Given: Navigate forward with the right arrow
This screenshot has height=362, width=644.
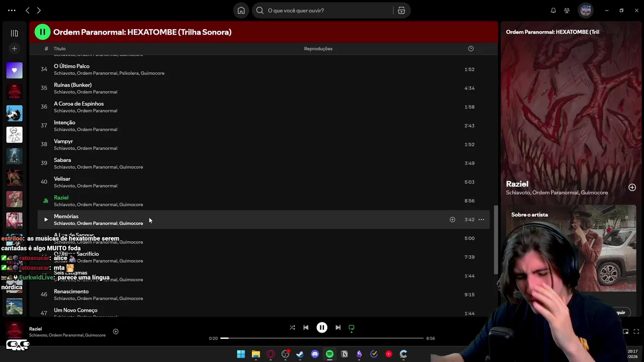Looking at the screenshot, I should pyautogui.click(x=39, y=11).
